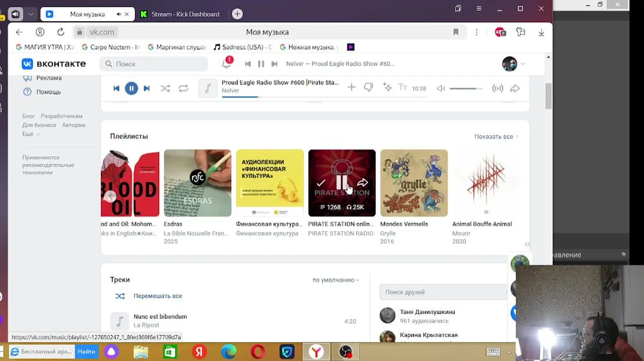Go back with the browser back arrow

pyautogui.click(x=19, y=32)
